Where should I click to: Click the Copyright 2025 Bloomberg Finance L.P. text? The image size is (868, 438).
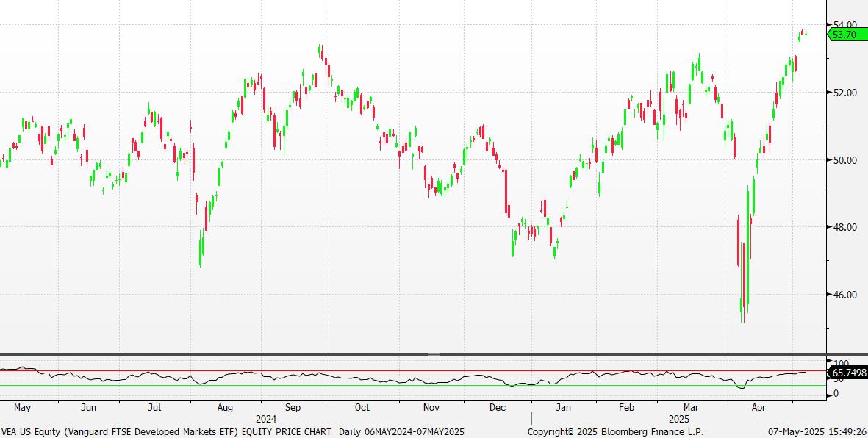(616, 431)
